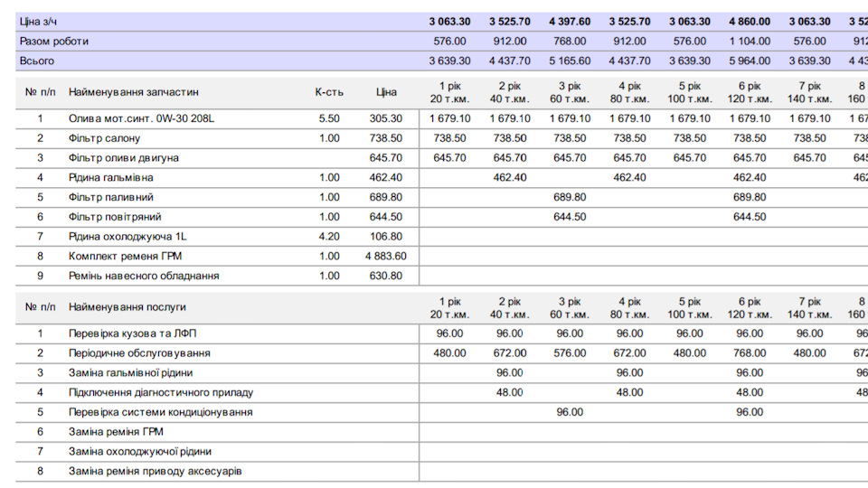This screenshot has width=868, height=488.
Task: Select the "Ціна" column header
Action: [386, 92]
